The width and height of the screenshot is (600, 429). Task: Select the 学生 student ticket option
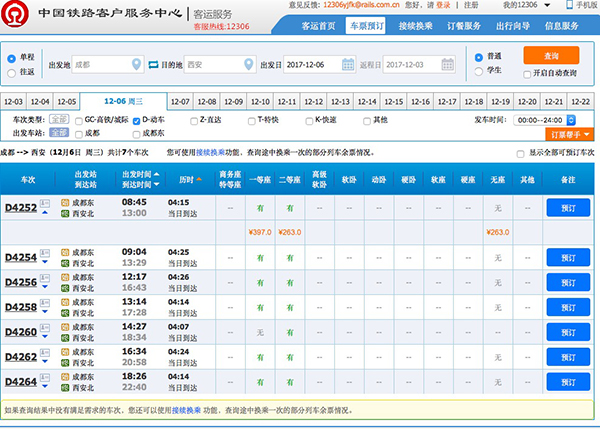(x=477, y=72)
